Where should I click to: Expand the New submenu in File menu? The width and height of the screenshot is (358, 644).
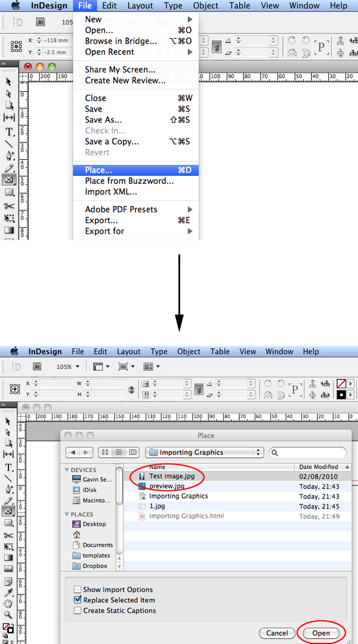pyautogui.click(x=135, y=19)
